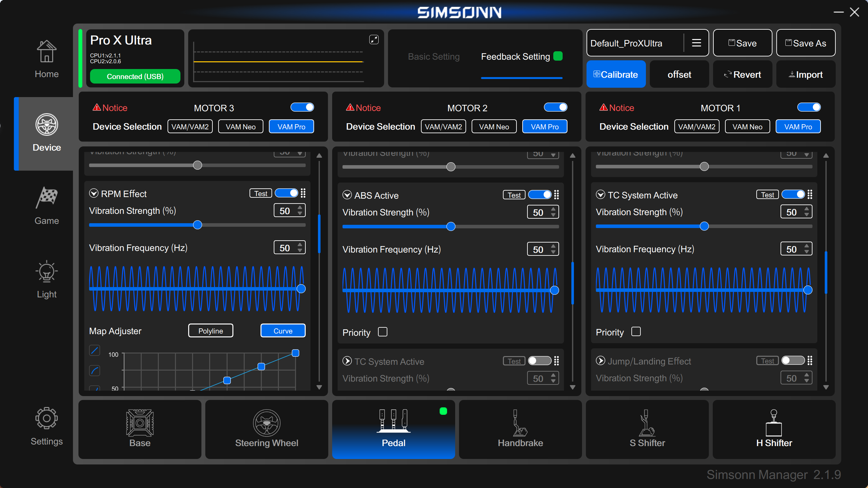868x488 pixels.
Task: Click the Motor 2 Notice warning icon
Action: 350,107
